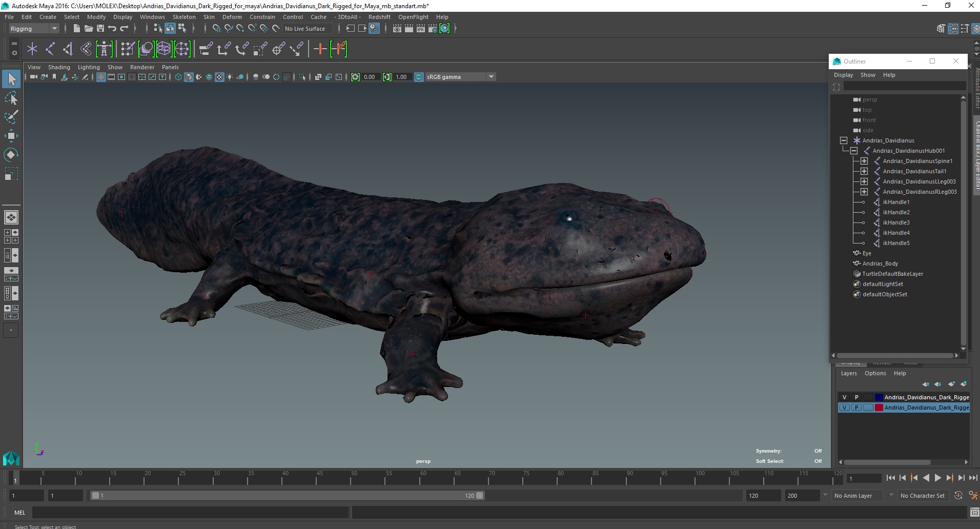Open the layer editor Options menu
The width and height of the screenshot is (980, 529).
875,373
